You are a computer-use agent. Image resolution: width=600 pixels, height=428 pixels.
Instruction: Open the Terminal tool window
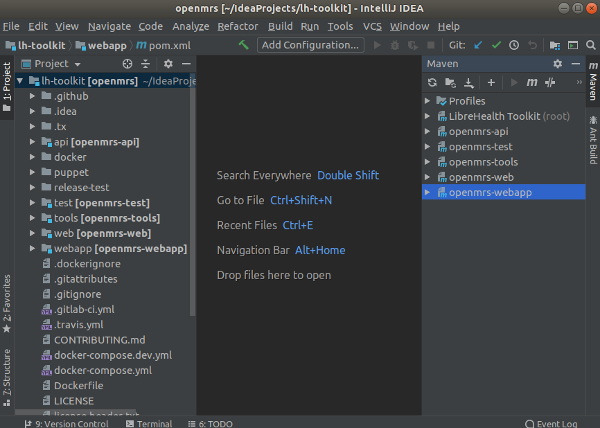click(149, 423)
